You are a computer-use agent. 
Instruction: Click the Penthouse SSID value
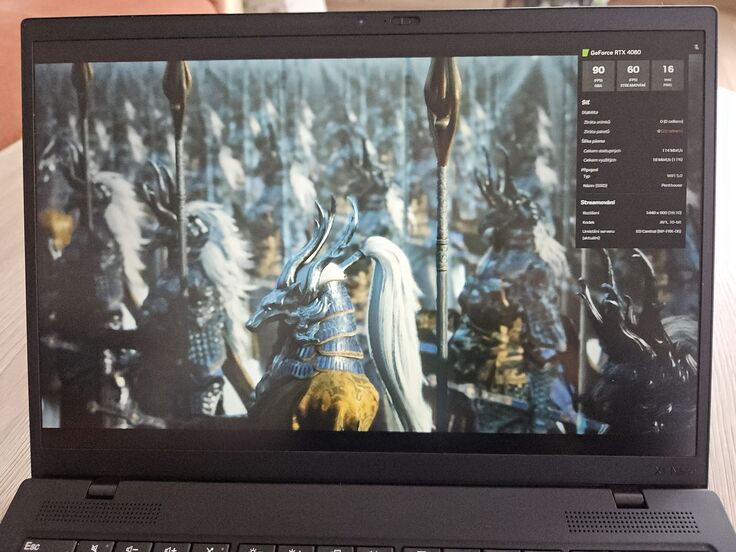tap(672, 186)
